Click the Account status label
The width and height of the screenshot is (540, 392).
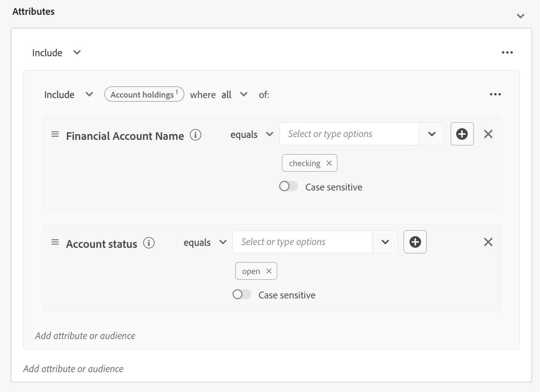pos(101,244)
